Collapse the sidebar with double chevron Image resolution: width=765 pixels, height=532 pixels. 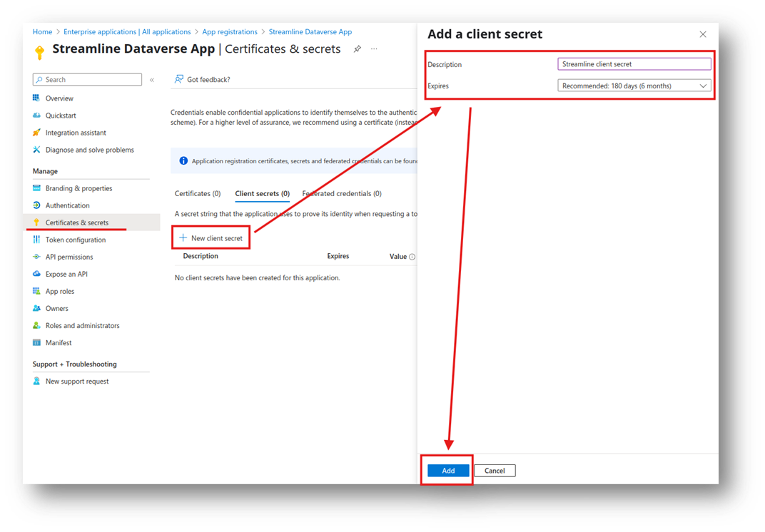pyautogui.click(x=152, y=80)
